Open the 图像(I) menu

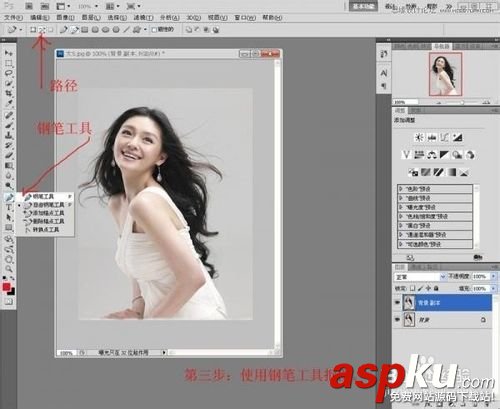click(x=65, y=17)
